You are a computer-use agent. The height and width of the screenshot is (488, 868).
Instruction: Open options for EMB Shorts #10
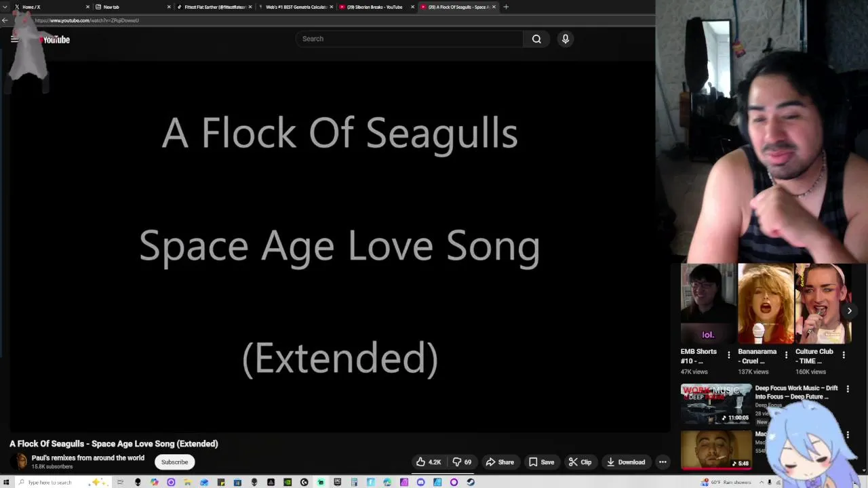[x=729, y=354]
